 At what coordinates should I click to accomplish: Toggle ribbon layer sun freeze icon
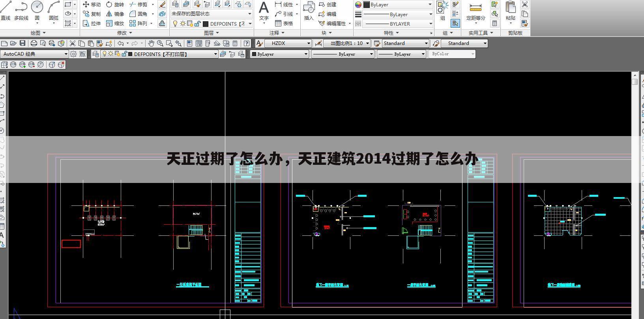pyautogui.click(x=183, y=24)
